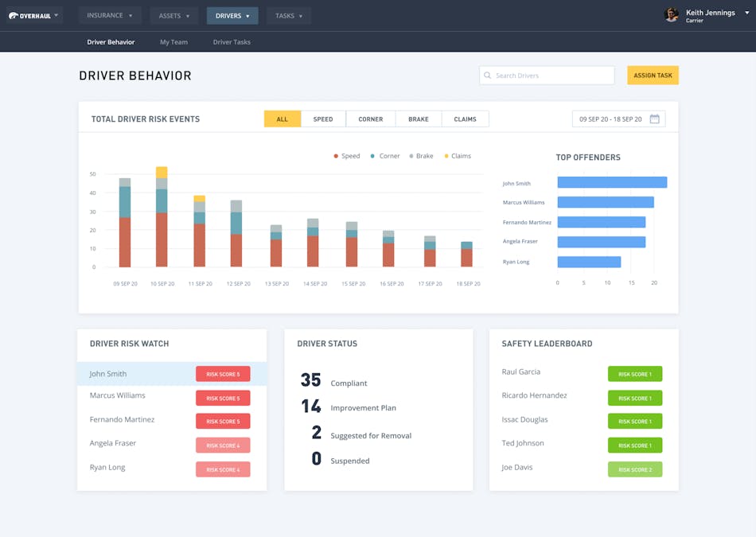The height and width of the screenshot is (537, 756).
Task: Click the Assign Task button
Action: 653,75
